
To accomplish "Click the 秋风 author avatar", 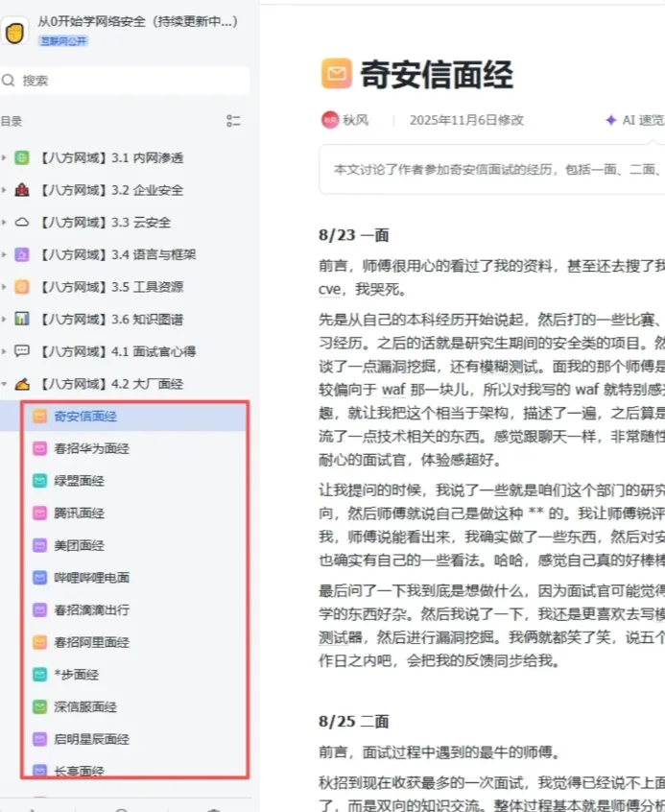I will (330, 120).
